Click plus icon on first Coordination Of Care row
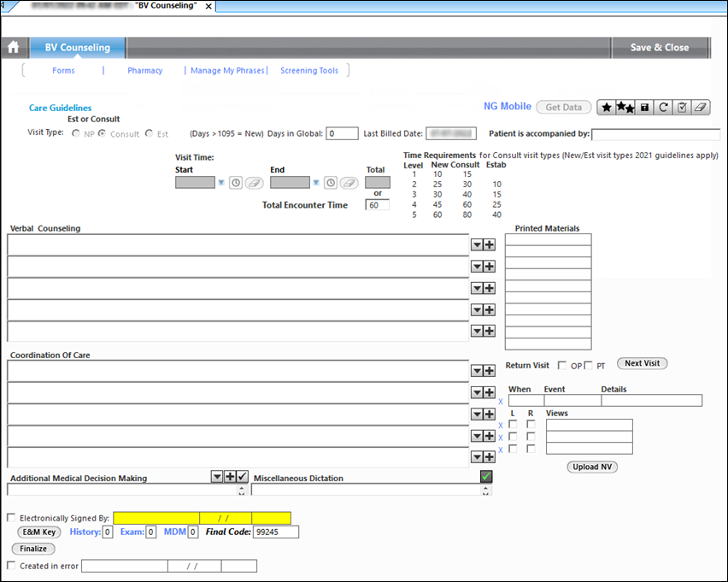Viewport: 728px width, 582px height. coord(490,371)
